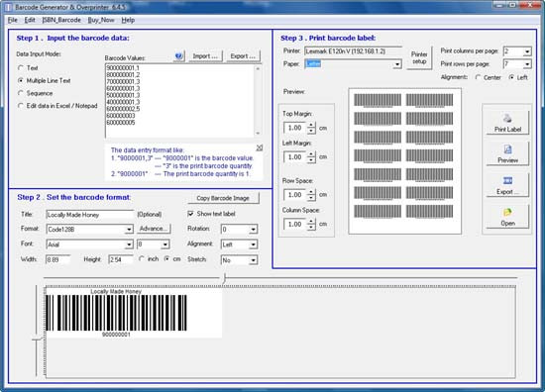The height and width of the screenshot is (392, 545).
Task: Open the Help menu
Action: 128,20
